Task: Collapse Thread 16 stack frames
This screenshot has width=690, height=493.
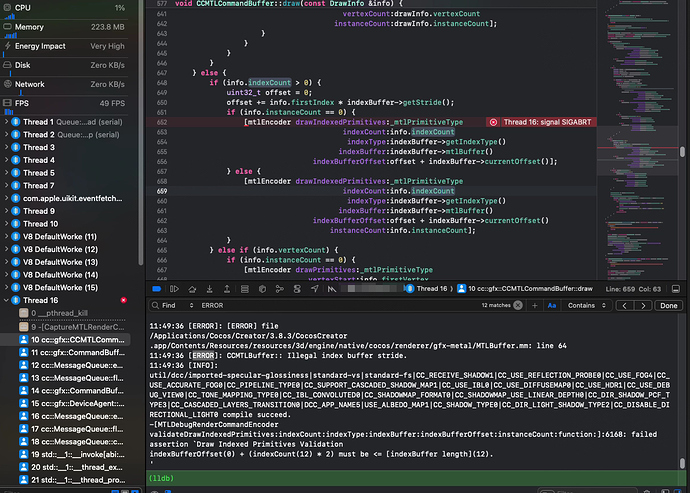Action: click(x=6, y=300)
